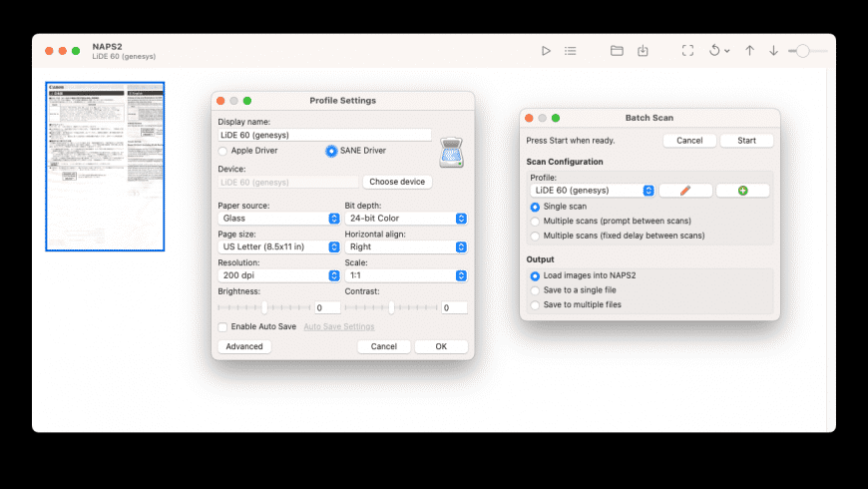The width and height of the screenshot is (868, 489).
Task: Click the save download icon in toolbar
Action: tap(643, 51)
